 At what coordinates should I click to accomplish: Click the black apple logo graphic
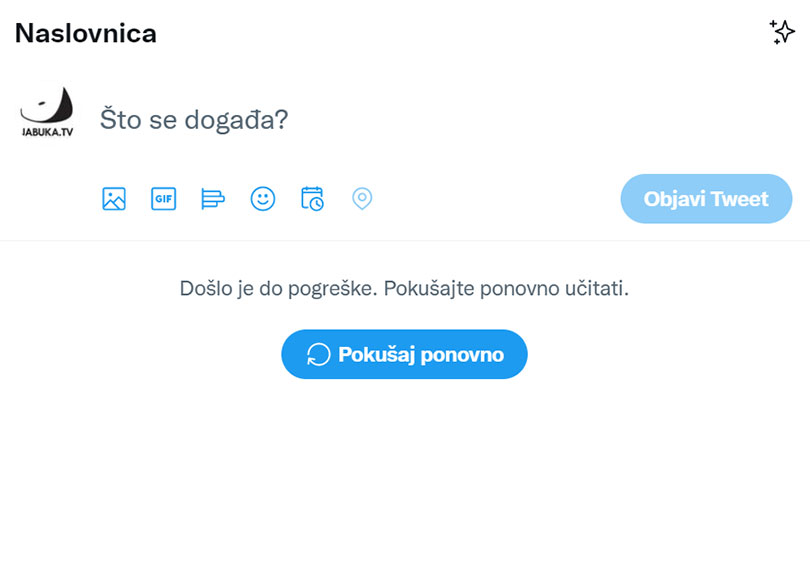pyautogui.click(x=47, y=105)
